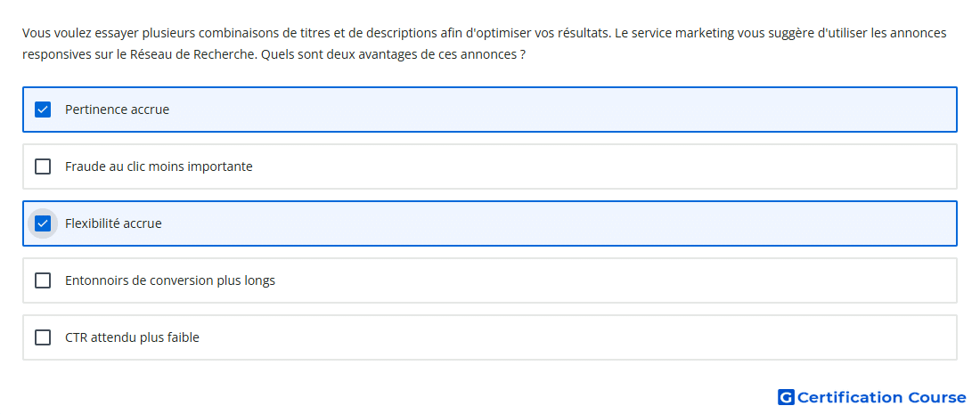Deselect the 'Flexibilité accrue' checkbox

[x=43, y=223]
